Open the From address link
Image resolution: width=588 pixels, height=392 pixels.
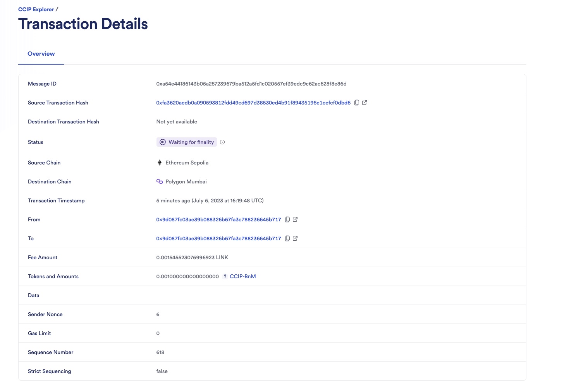(218, 219)
